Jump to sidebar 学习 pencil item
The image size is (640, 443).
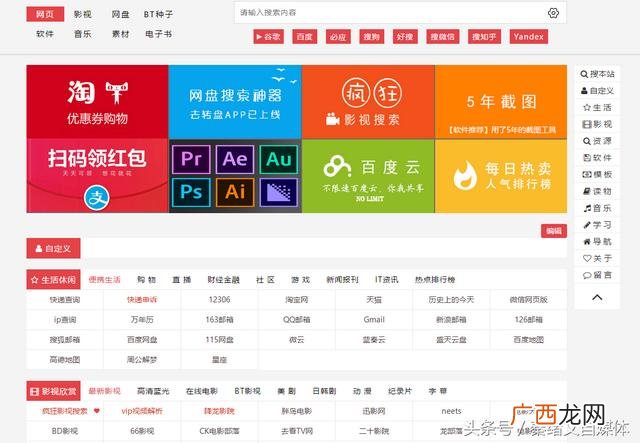(x=597, y=225)
